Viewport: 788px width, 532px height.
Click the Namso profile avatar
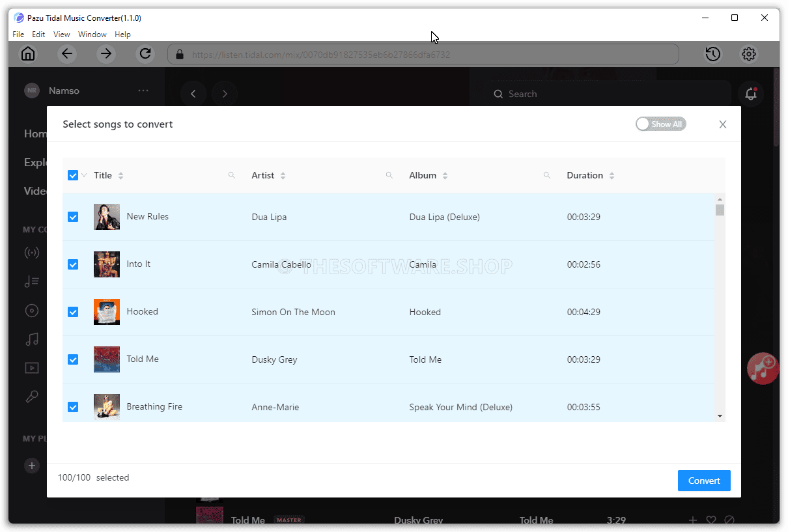[31, 91]
